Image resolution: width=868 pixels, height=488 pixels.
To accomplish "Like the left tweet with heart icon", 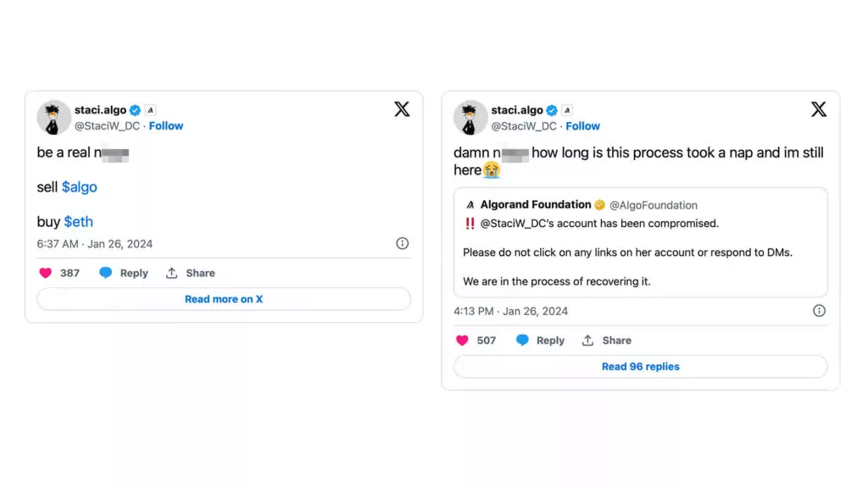I will pyautogui.click(x=46, y=273).
